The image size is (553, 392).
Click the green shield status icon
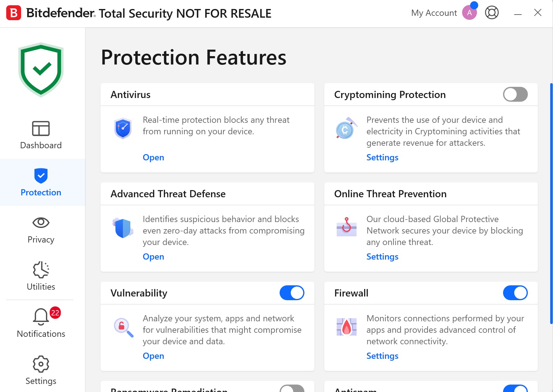point(41,70)
